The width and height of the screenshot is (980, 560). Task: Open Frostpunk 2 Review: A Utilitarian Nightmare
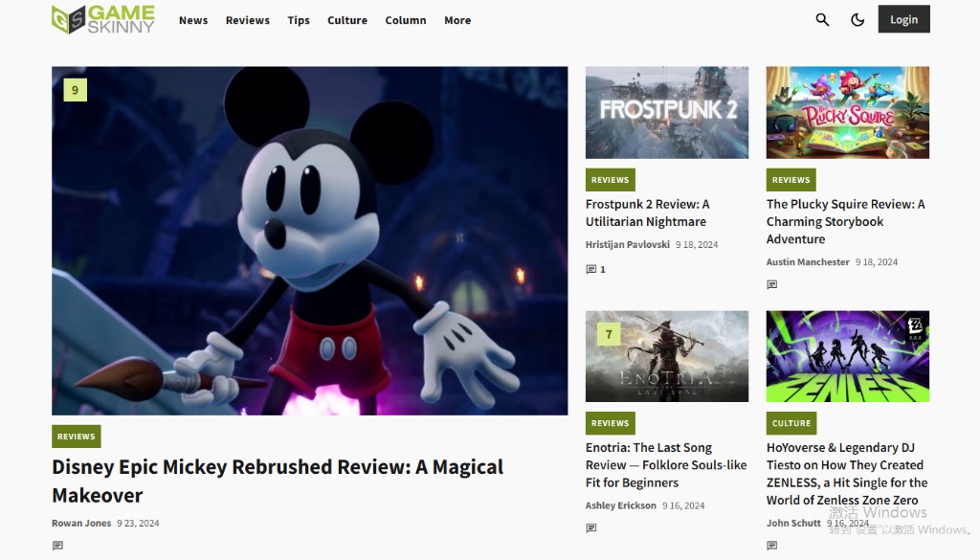(x=648, y=213)
